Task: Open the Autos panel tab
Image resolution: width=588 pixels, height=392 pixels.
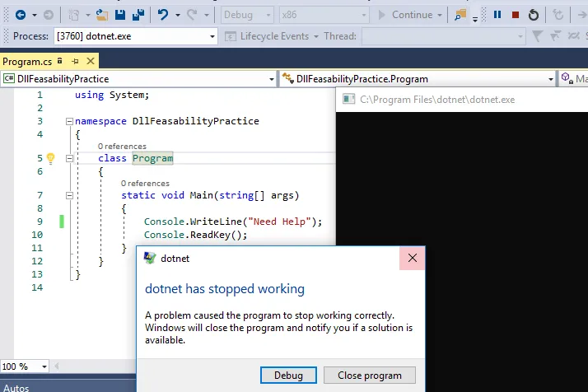Action: 16,388
